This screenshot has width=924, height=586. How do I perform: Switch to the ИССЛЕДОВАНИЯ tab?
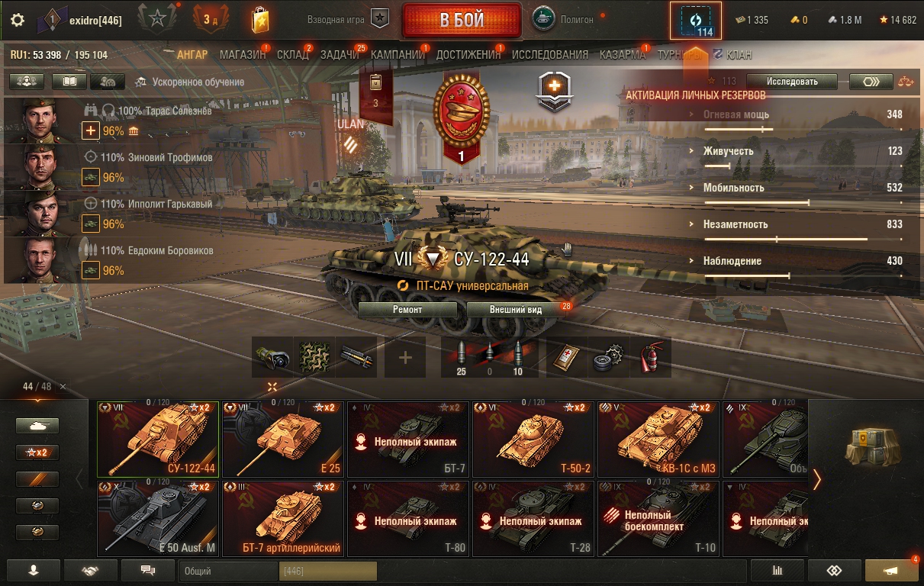click(x=550, y=55)
